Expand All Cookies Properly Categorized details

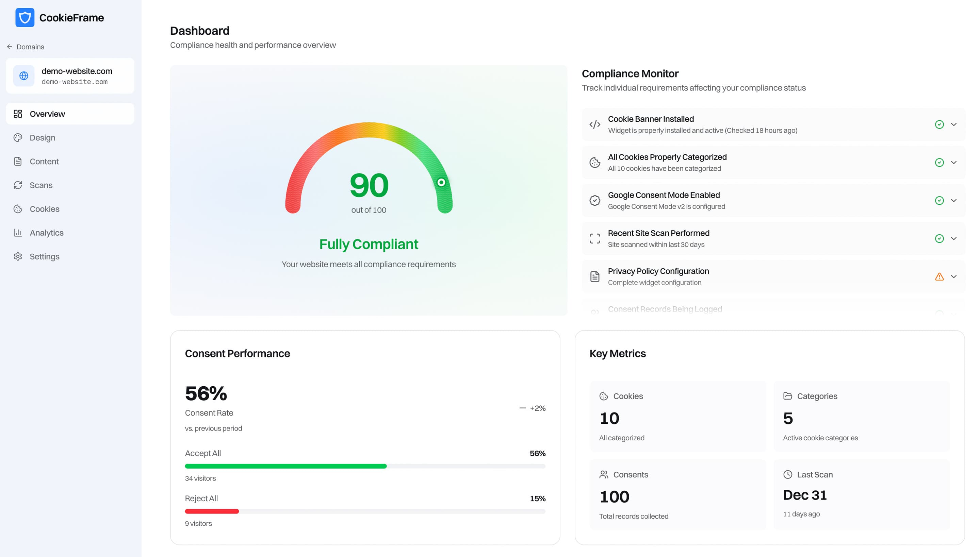[953, 162]
